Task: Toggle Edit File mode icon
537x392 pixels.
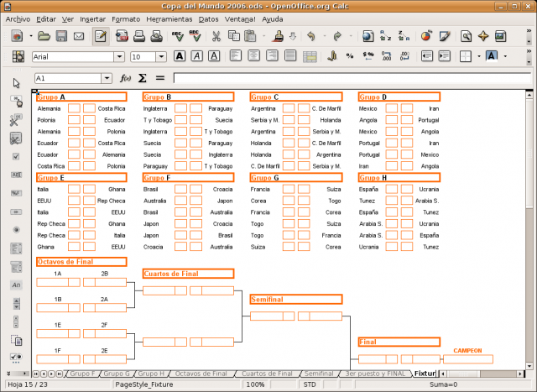Action: [x=101, y=36]
